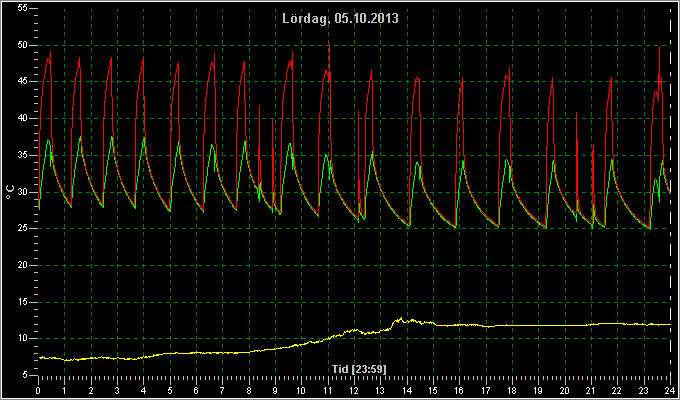The width and height of the screenshot is (680, 400).
Task: Click the yellow line's peak near hour 14
Action: [x=401, y=318]
